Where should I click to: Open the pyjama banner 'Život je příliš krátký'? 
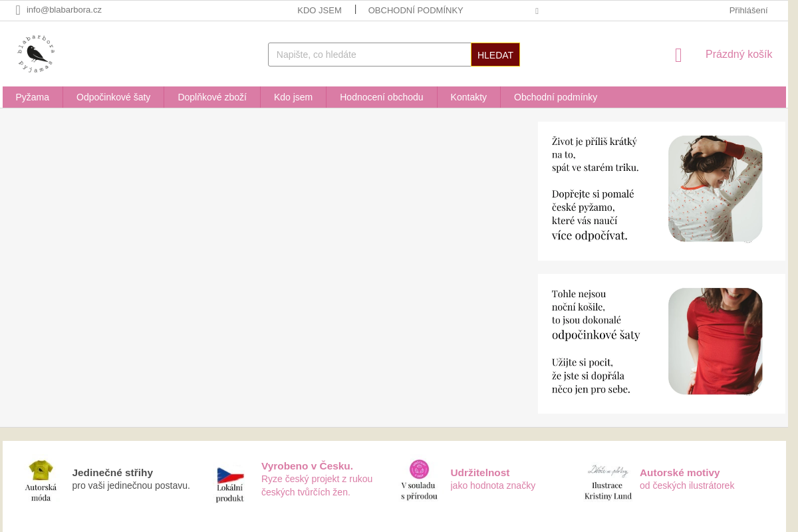point(662,191)
